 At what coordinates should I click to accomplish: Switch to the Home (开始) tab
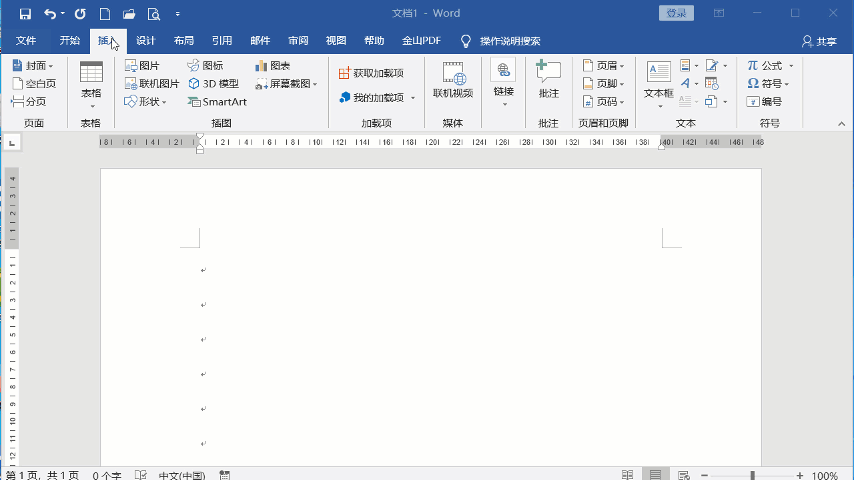point(70,41)
